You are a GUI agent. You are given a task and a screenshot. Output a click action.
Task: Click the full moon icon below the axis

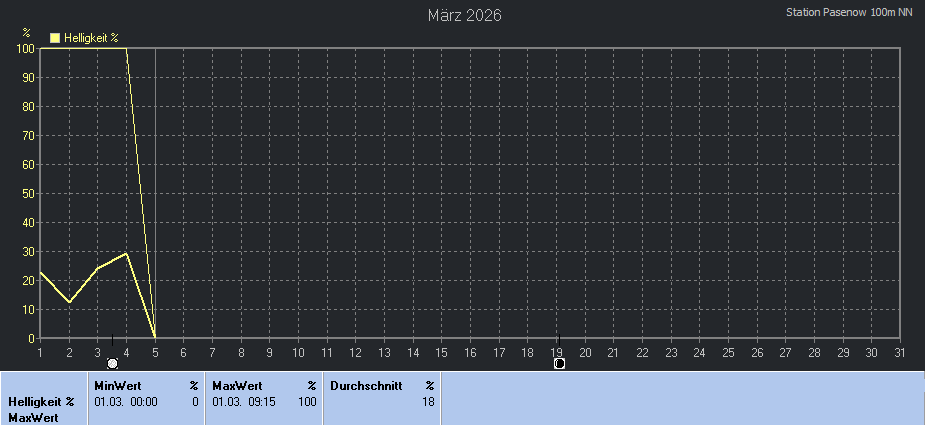coord(112,363)
